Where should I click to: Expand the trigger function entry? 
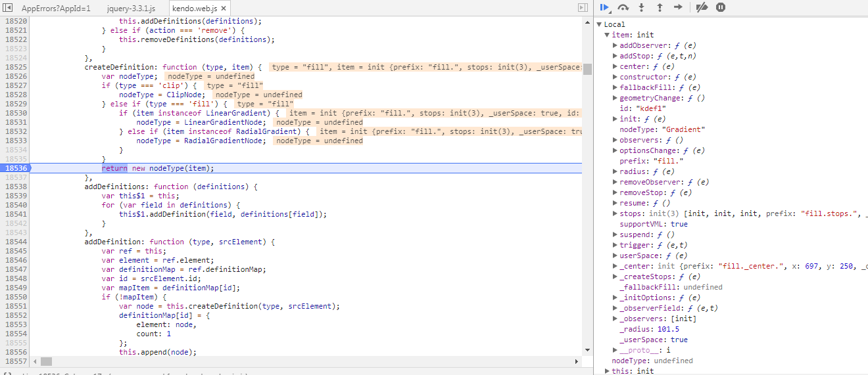coord(615,245)
